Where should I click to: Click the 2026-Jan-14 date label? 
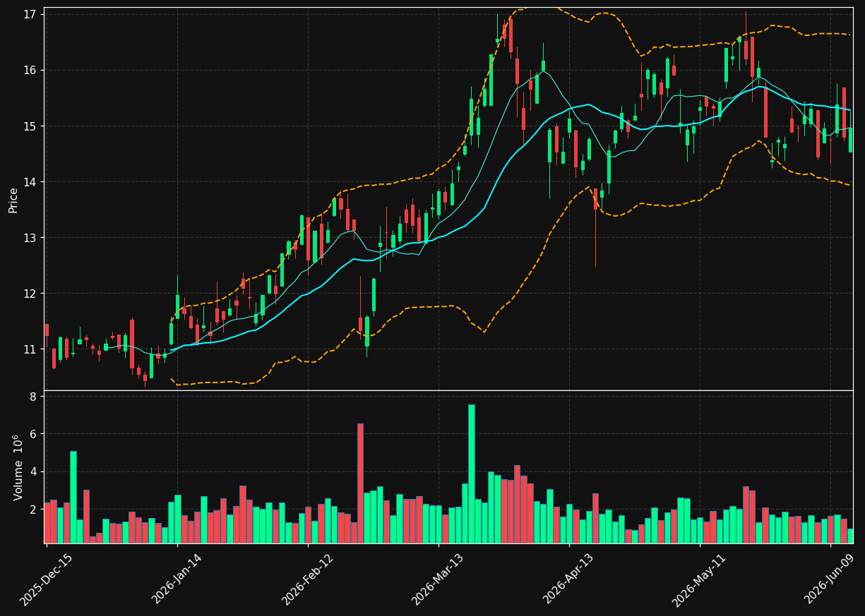(x=177, y=579)
